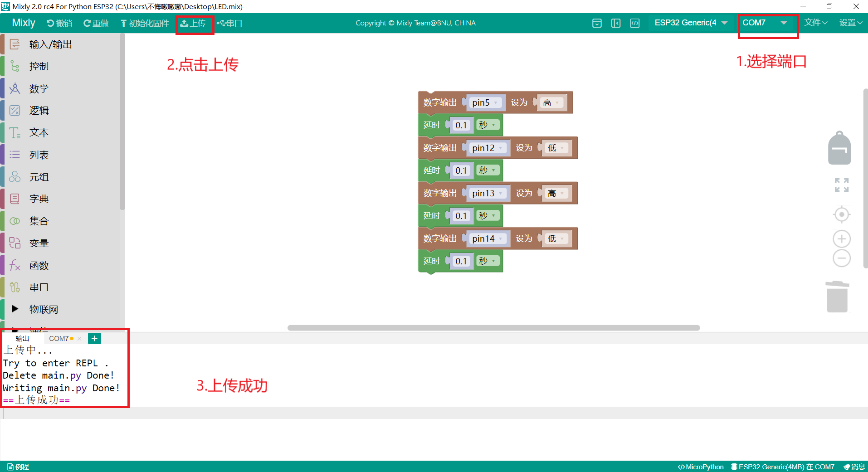Open the ESP32 Generic board dropdown
The image size is (868, 472).
point(691,23)
